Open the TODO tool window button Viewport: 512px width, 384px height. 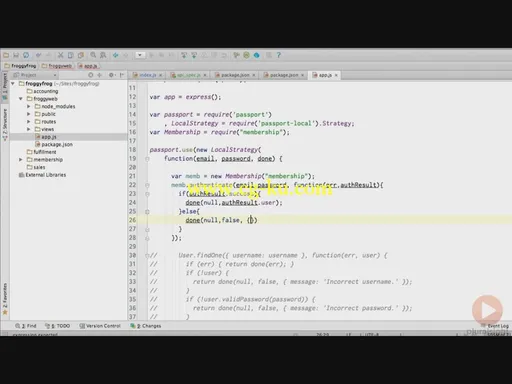57,326
